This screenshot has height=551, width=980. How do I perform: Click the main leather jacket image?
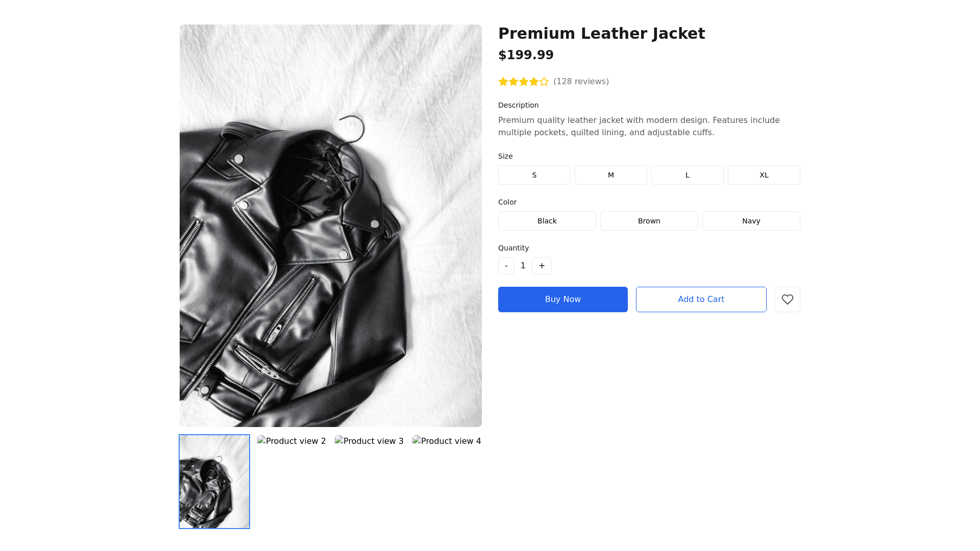click(330, 226)
